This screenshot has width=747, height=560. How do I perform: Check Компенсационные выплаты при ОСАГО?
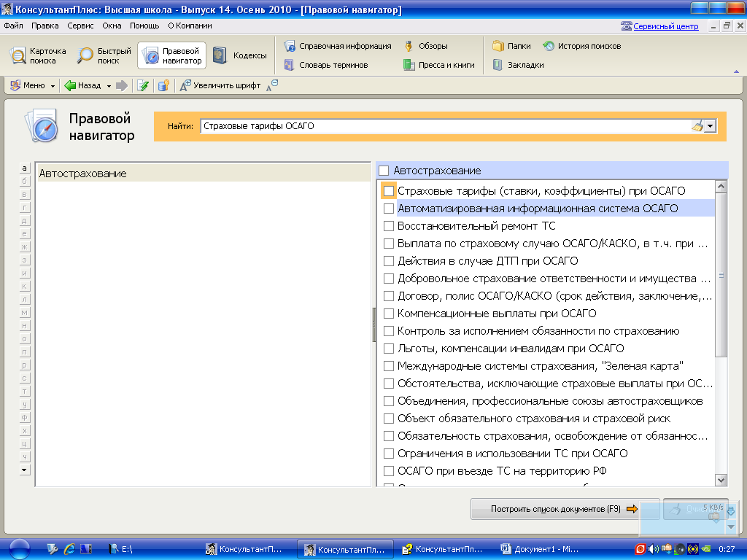point(389,314)
